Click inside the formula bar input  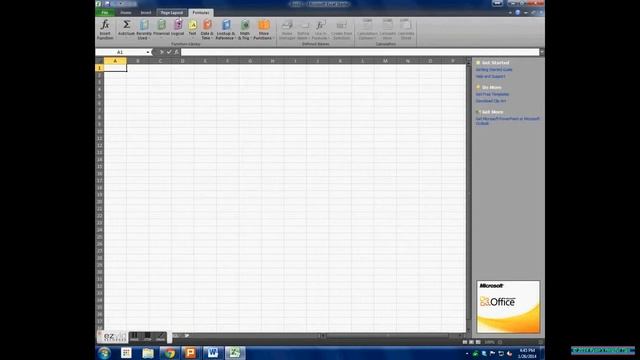coord(360,52)
